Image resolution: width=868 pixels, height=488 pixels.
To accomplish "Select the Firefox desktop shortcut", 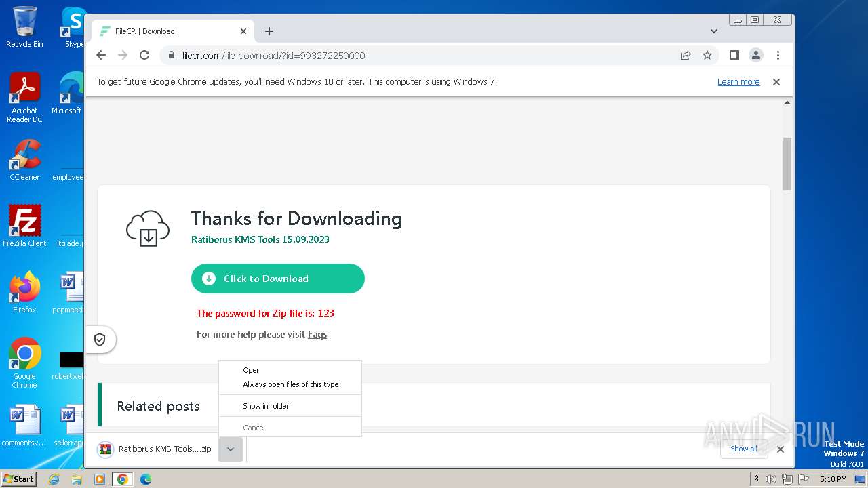I will [x=24, y=292].
